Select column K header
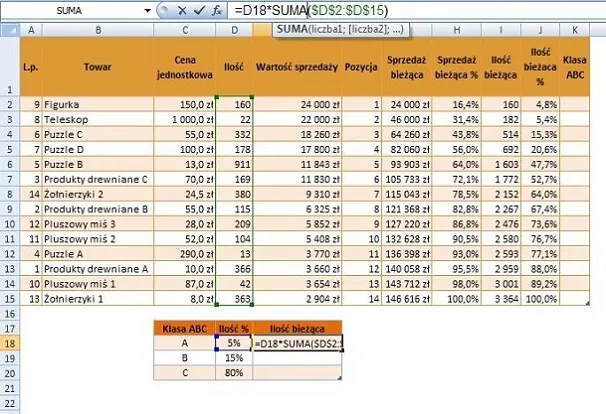Screen dimensions: 606x414 [575, 30]
